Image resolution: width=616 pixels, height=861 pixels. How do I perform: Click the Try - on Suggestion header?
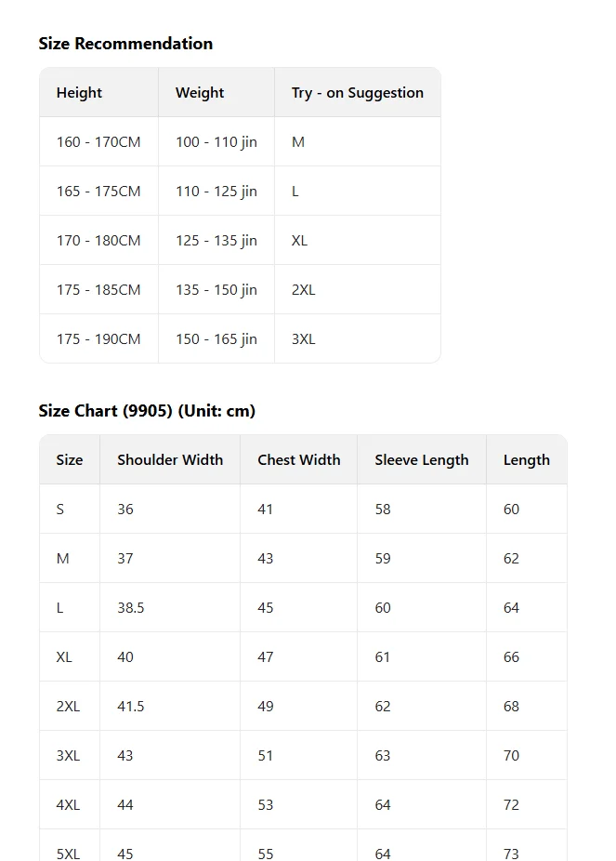[358, 92]
